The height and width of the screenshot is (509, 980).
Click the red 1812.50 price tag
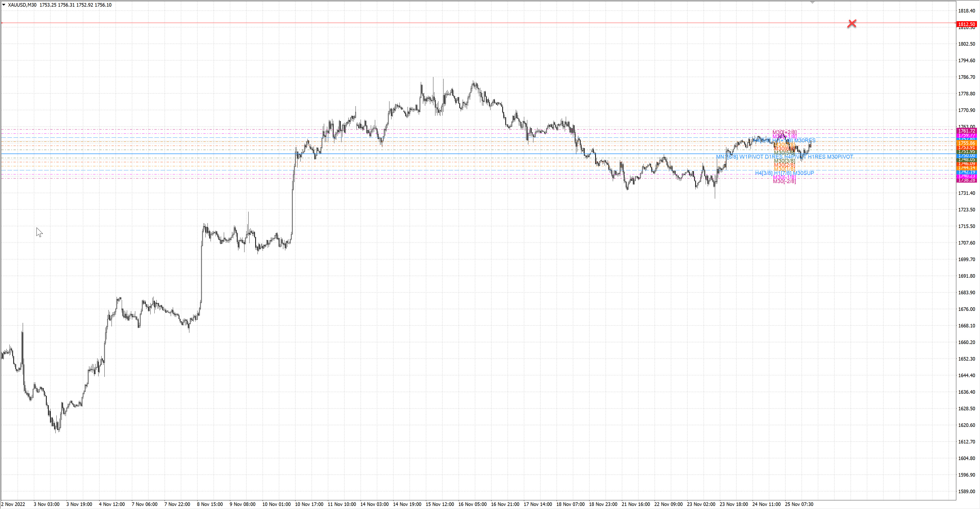(x=966, y=24)
